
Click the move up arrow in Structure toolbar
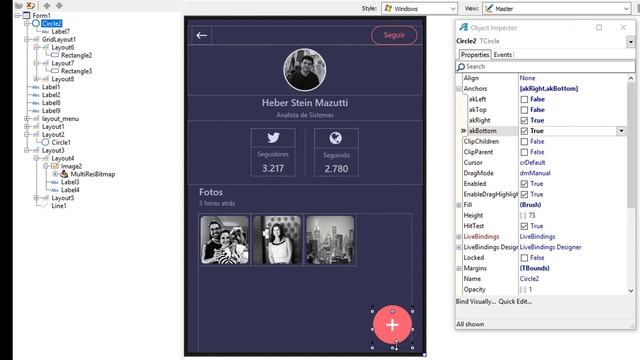47,5
